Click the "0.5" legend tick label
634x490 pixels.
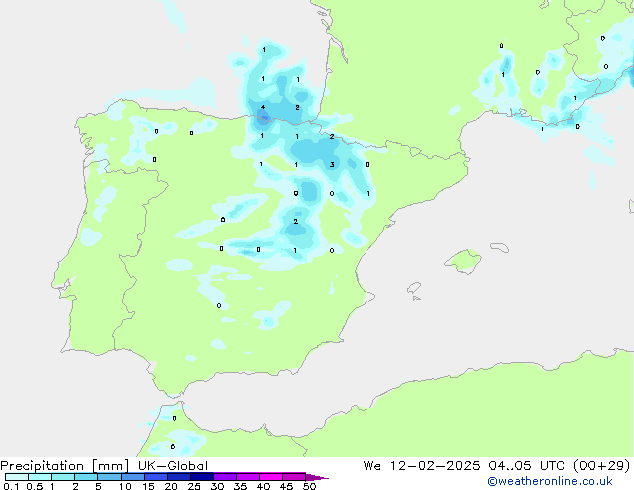(x=35, y=486)
